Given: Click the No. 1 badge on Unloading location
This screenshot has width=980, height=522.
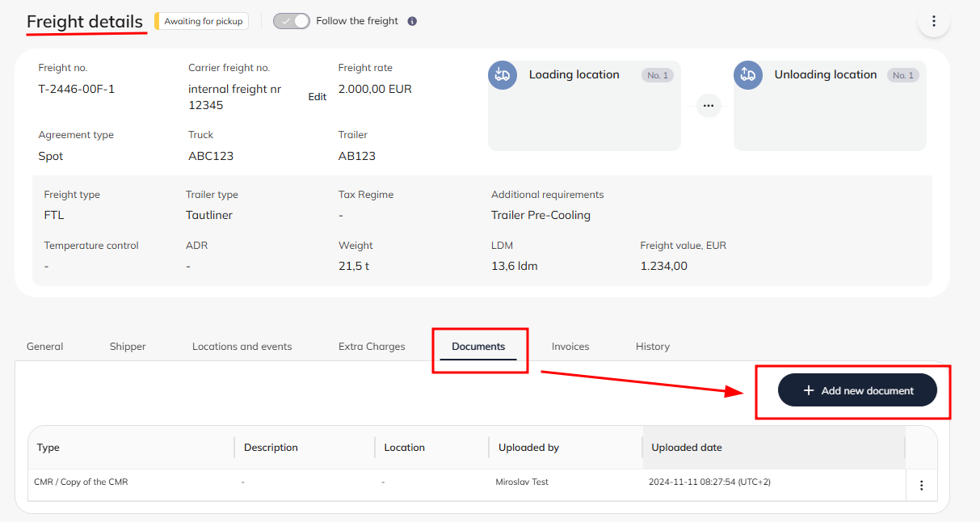Looking at the screenshot, I should pyautogui.click(x=903, y=75).
